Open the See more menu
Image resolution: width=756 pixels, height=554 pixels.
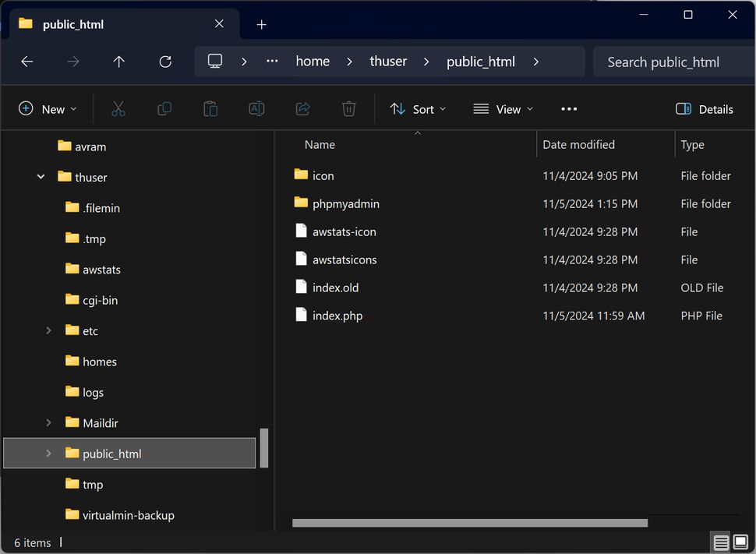click(x=568, y=109)
